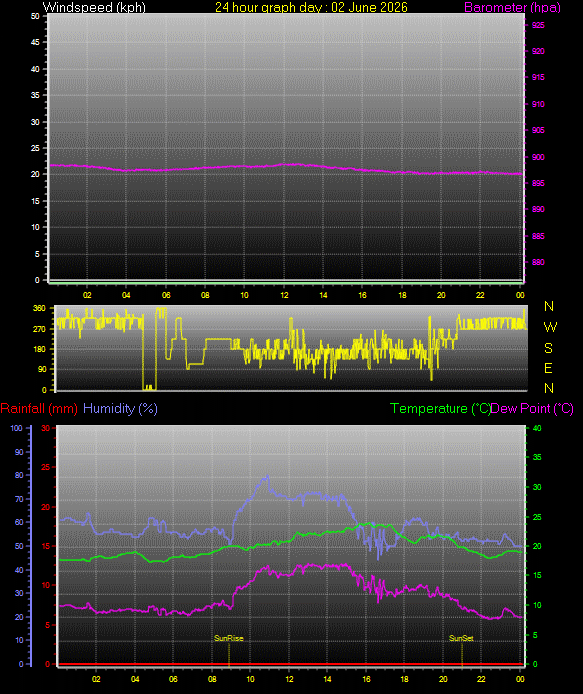This screenshot has height=694, width=583.
Task: Click the SunRise marker on the bottom graph
Action: pos(228,638)
